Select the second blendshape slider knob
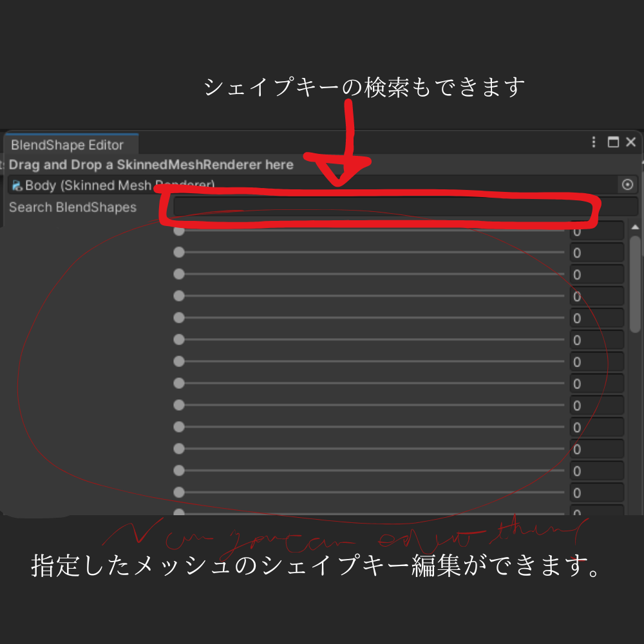This screenshot has width=644, height=644. tap(178, 252)
